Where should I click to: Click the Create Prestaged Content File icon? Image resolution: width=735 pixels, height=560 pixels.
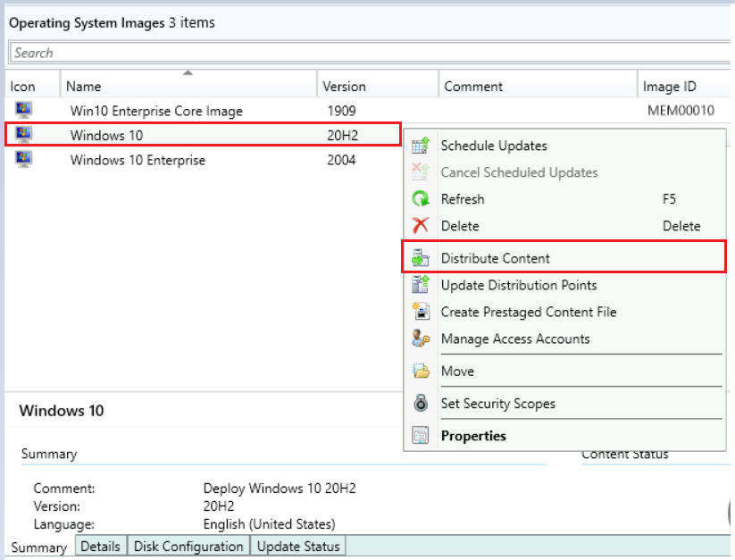pyautogui.click(x=421, y=311)
